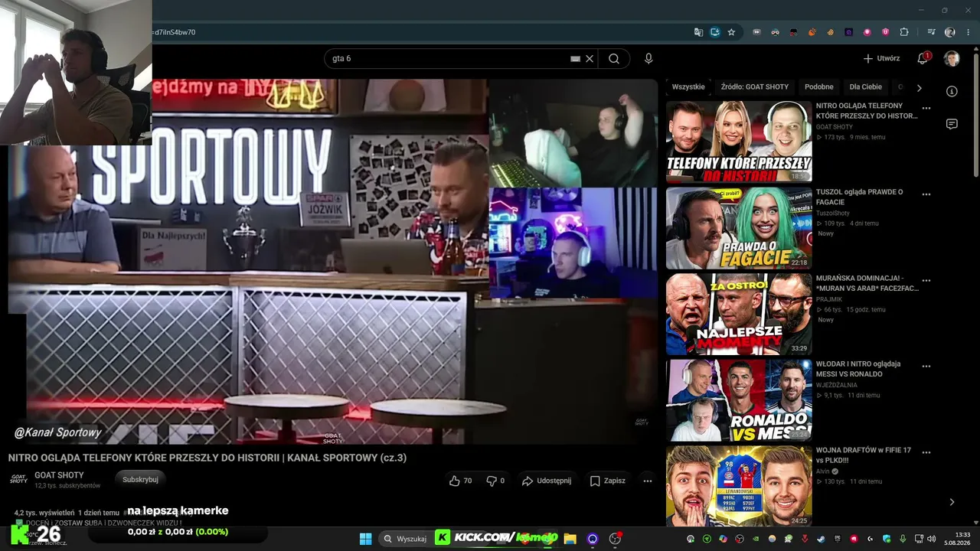Click the Subskrybuj button
Image resolution: width=980 pixels, height=551 pixels.
click(x=140, y=480)
